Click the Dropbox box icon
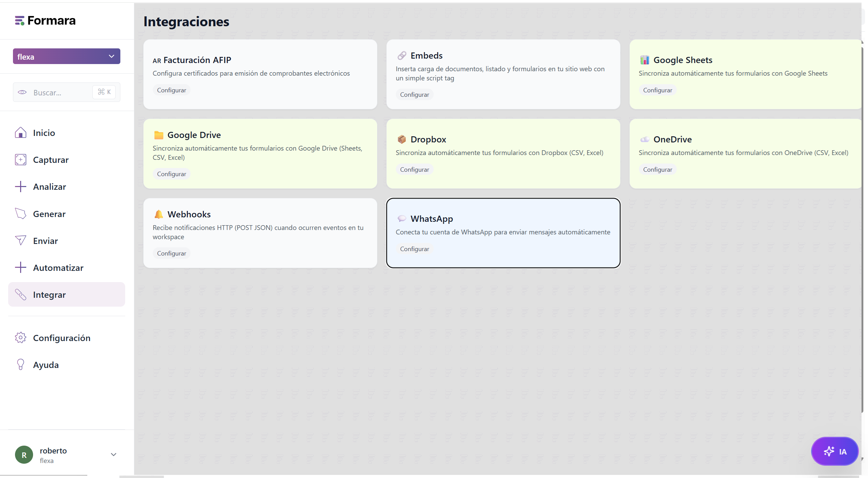Image resolution: width=868 pixels, height=478 pixels. tap(402, 139)
